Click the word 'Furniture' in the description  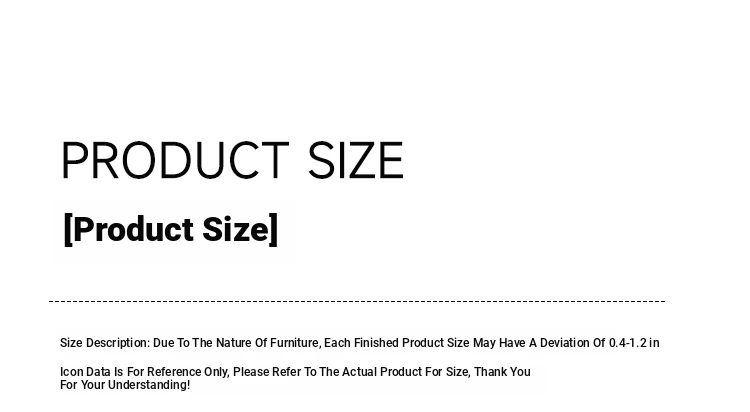[294, 343]
